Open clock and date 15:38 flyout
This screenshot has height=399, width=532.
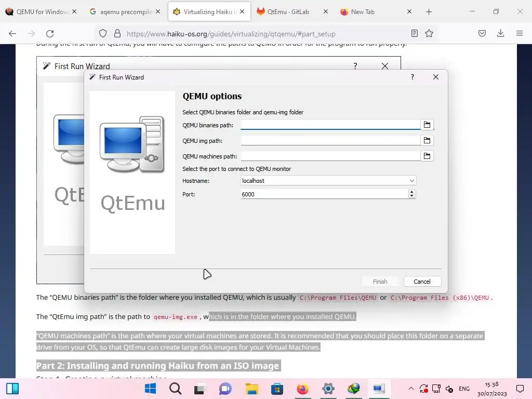tap(492, 389)
